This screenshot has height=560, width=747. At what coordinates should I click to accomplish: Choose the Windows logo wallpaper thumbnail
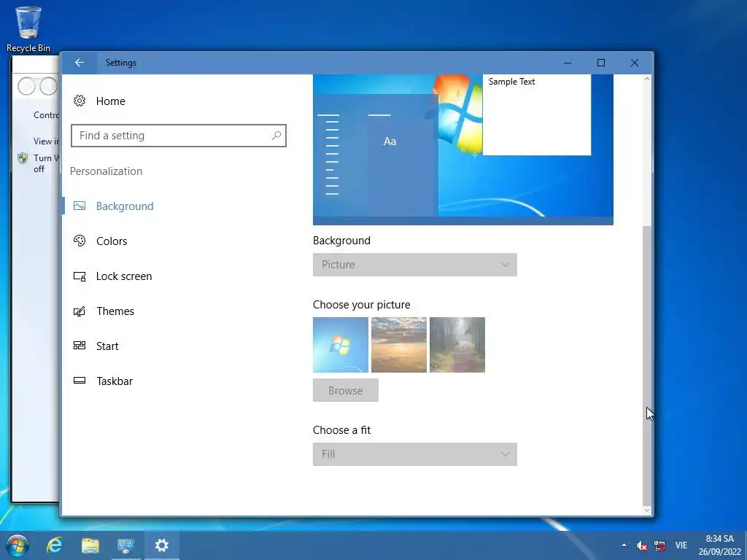click(341, 345)
